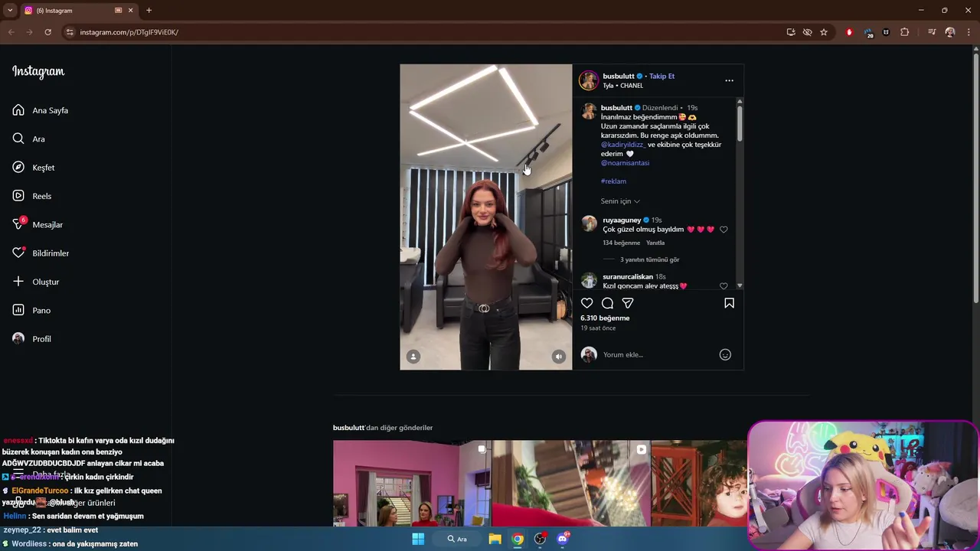
Task: Open busbulutt profile picture in header
Action: pyautogui.click(x=588, y=80)
